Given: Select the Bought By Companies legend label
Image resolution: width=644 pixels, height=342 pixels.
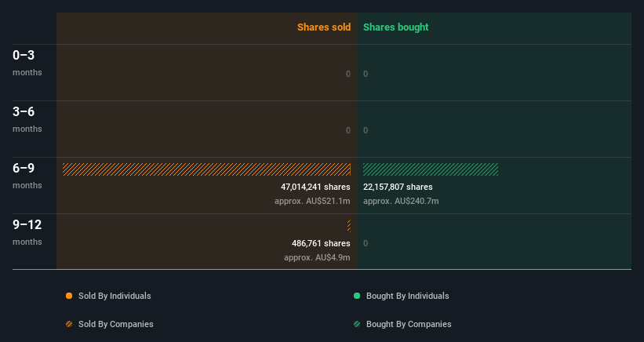Looking at the screenshot, I should click(409, 324).
